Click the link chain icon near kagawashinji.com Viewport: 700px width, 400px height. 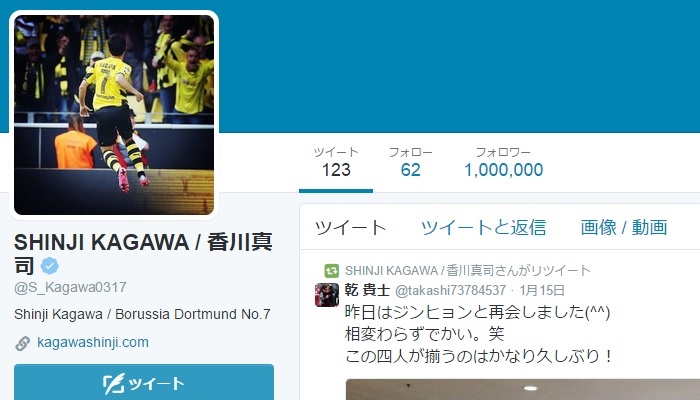click(x=22, y=343)
